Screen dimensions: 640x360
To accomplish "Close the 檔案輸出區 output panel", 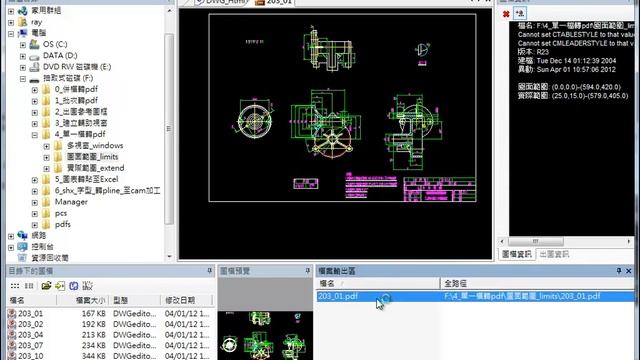I will pyautogui.click(x=629, y=271).
